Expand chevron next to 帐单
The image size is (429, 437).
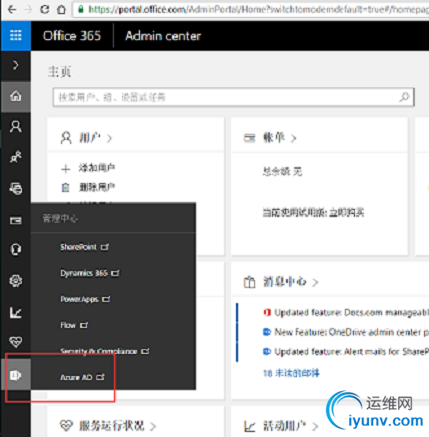point(293,138)
